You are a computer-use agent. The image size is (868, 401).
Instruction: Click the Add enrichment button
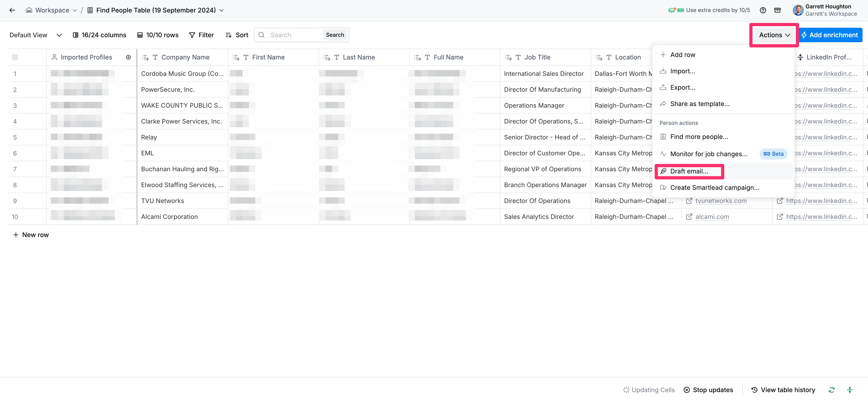830,35
